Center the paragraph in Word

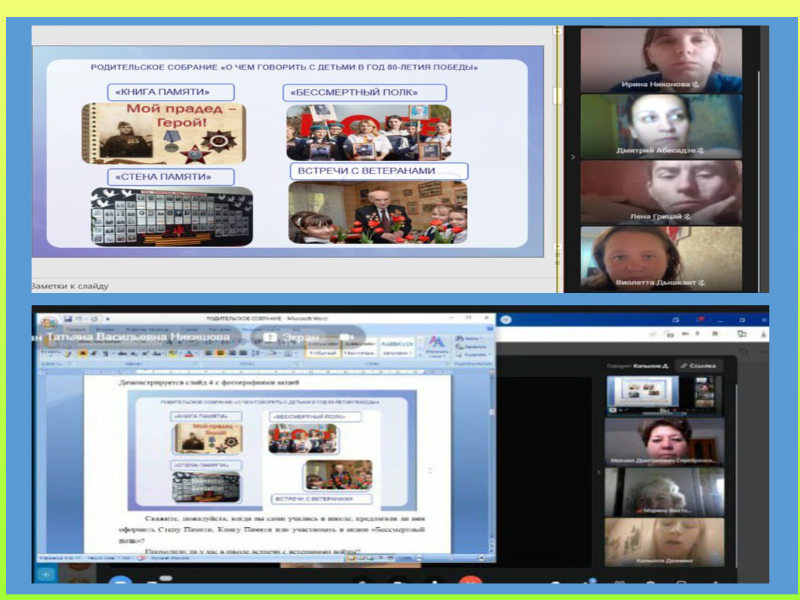(x=220, y=353)
